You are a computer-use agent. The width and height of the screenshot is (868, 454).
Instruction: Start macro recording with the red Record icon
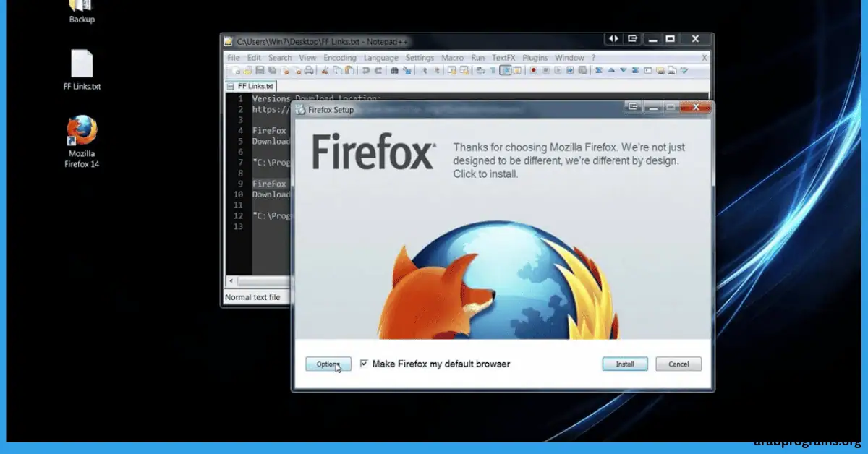point(534,70)
